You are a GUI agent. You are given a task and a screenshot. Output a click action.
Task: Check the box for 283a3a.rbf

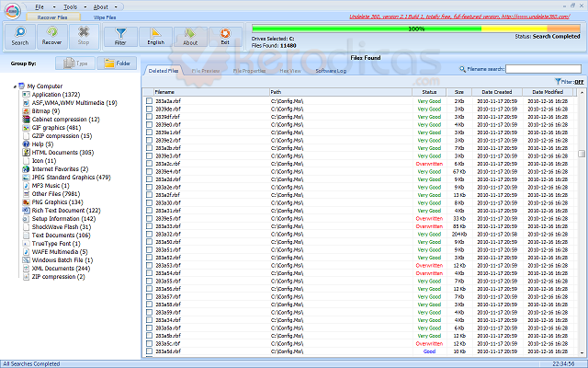click(150, 101)
